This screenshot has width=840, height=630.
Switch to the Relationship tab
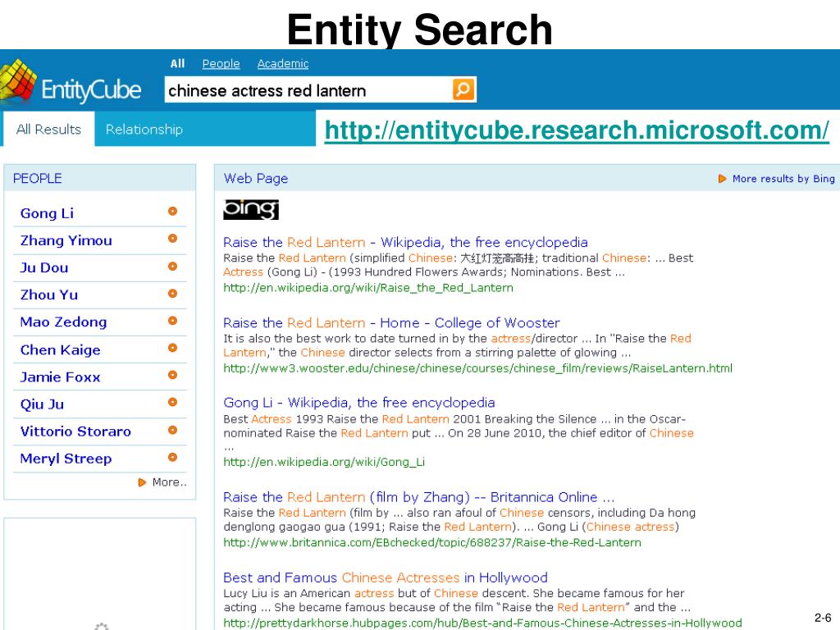tap(144, 129)
